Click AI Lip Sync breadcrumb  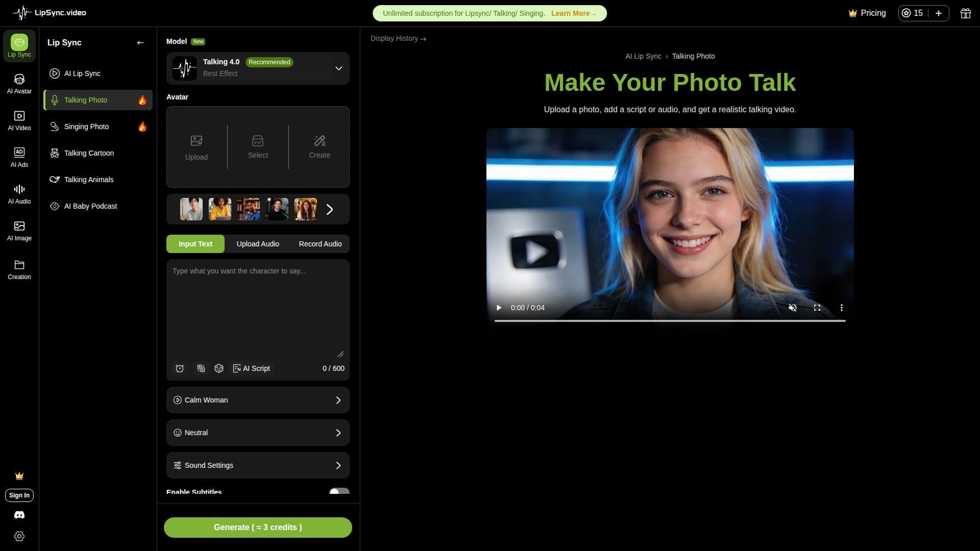(x=643, y=56)
